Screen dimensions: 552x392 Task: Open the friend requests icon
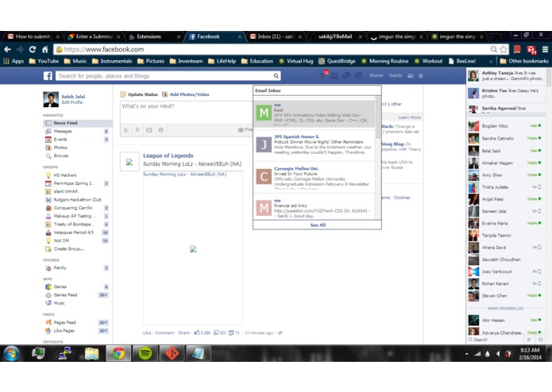334,75
